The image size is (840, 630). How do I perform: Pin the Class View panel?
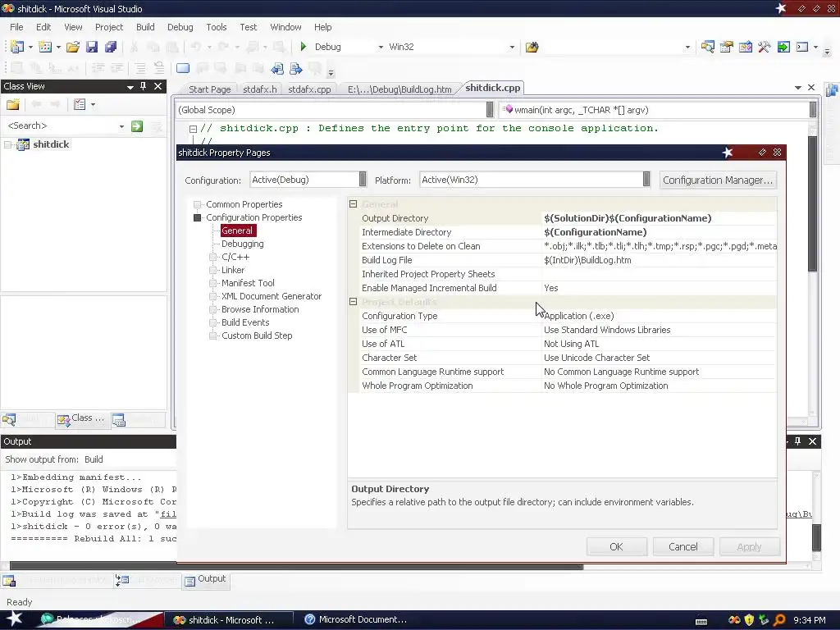click(143, 86)
